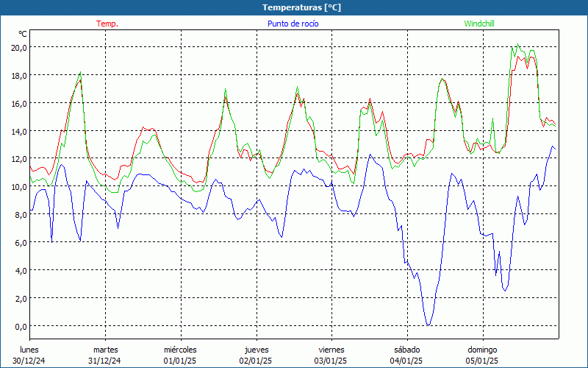
Task: Click the 03/01/25 date label
Action: coord(331,361)
